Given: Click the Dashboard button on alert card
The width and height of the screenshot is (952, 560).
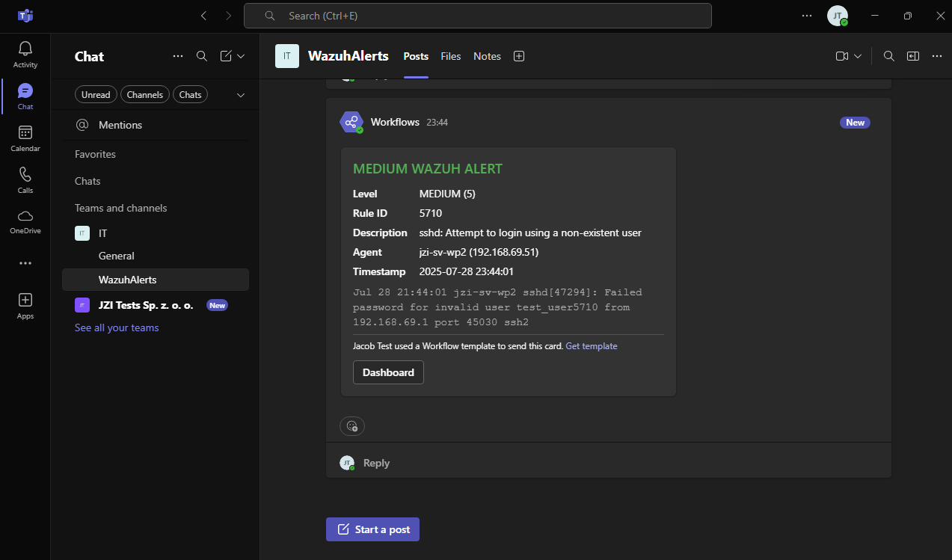Looking at the screenshot, I should point(388,372).
